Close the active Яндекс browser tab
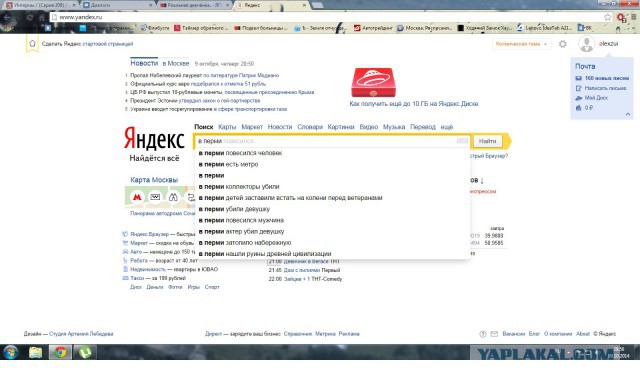The height and width of the screenshot is (384, 640). [x=304, y=5]
